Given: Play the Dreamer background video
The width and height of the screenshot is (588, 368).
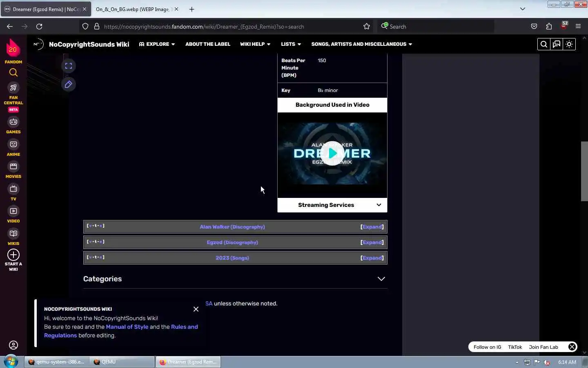Looking at the screenshot, I should tap(332, 153).
